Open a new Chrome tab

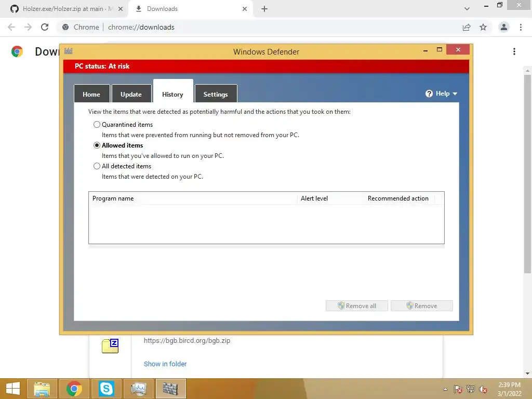pyautogui.click(x=264, y=9)
